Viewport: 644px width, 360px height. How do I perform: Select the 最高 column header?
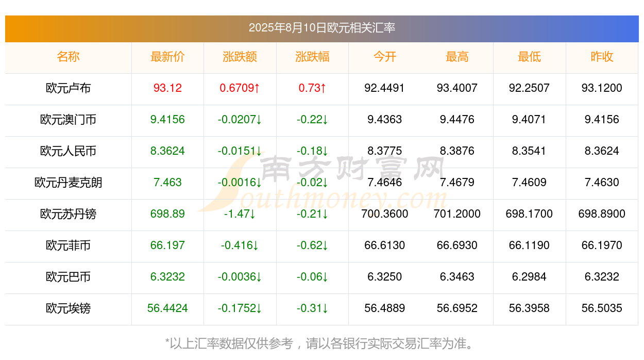click(457, 57)
